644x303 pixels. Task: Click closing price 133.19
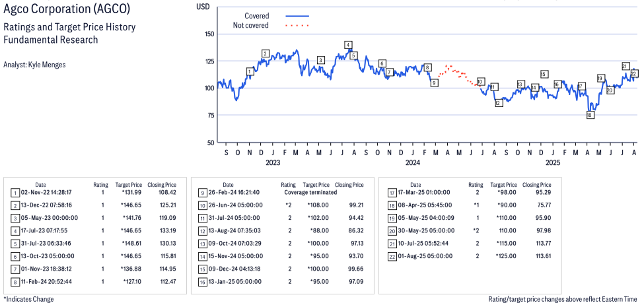click(x=167, y=230)
